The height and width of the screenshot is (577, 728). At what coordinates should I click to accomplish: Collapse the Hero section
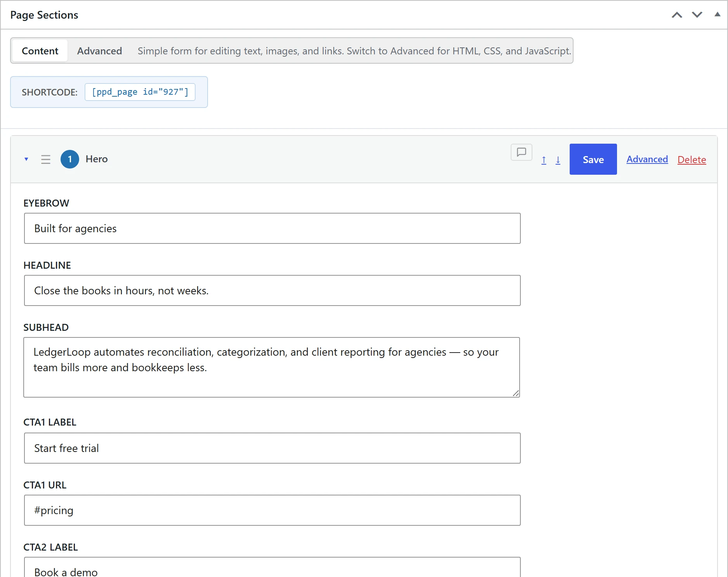26,159
